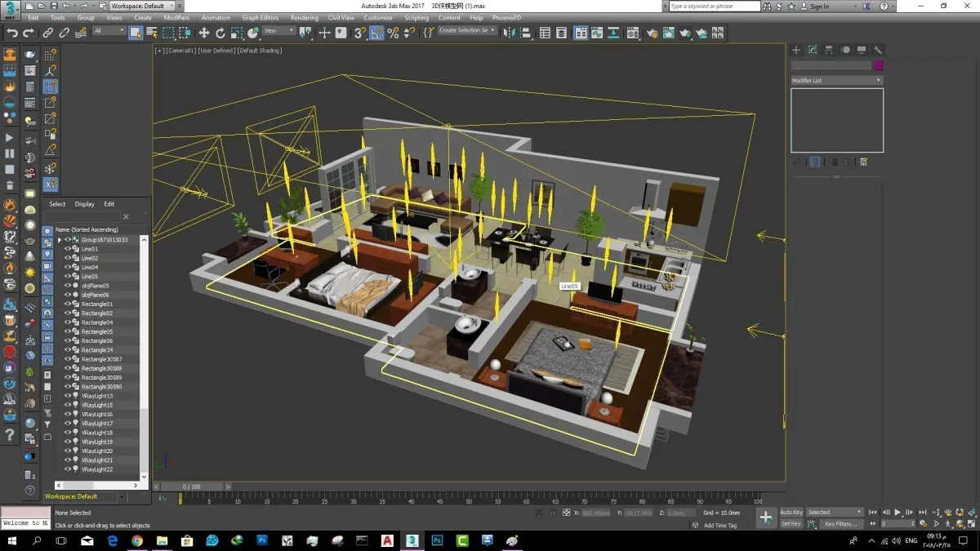Screen dimensions: 980x551
Task: Hide Rectangle01 using its eye icon
Action: point(68,304)
